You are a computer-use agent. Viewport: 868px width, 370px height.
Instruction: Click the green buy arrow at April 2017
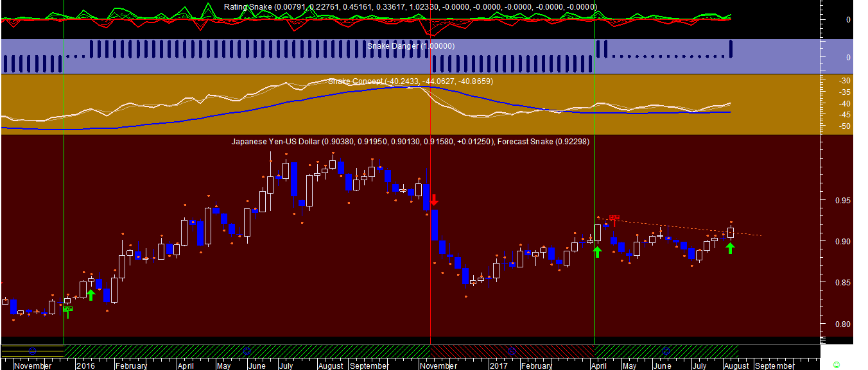tap(598, 251)
